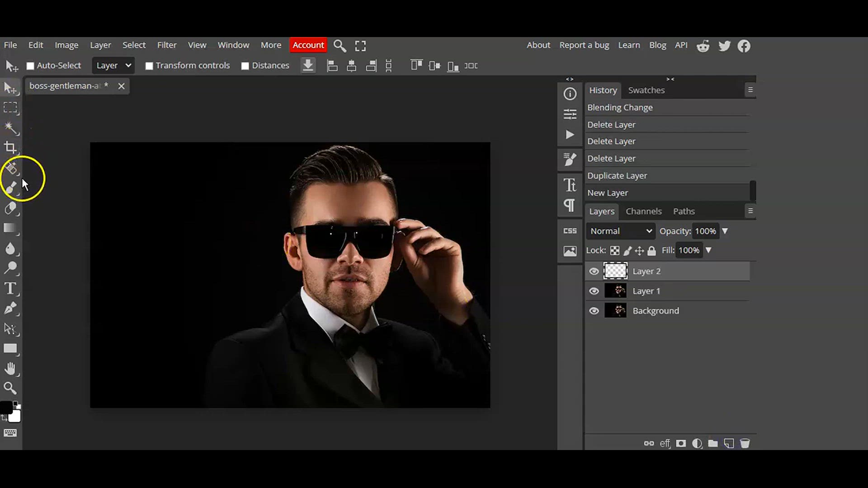This screenshot has height=488, width=868.
Task: Hide the Background layer eye icon
Action: click(594, 311)
